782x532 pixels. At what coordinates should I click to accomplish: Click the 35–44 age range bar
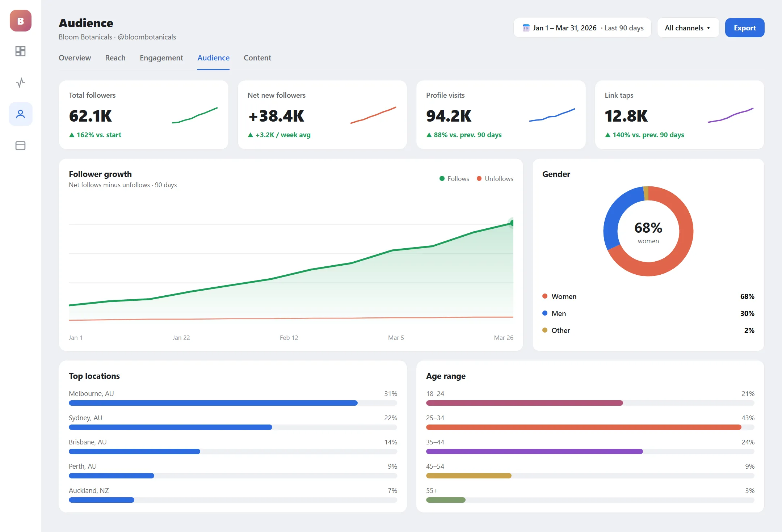click(x=590, y=452)
